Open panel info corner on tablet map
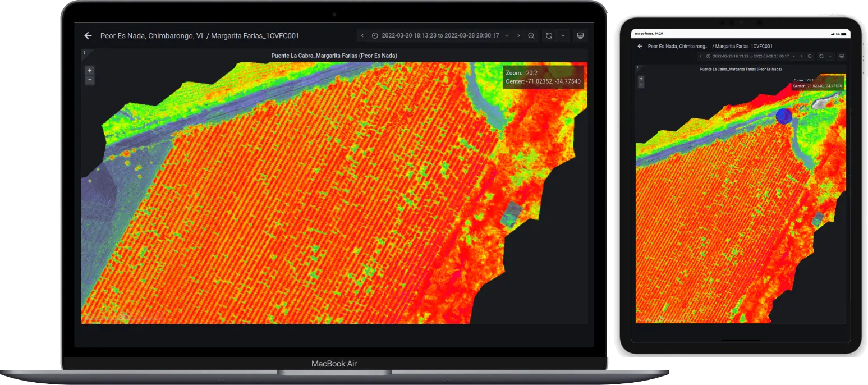 pos(637,67)
